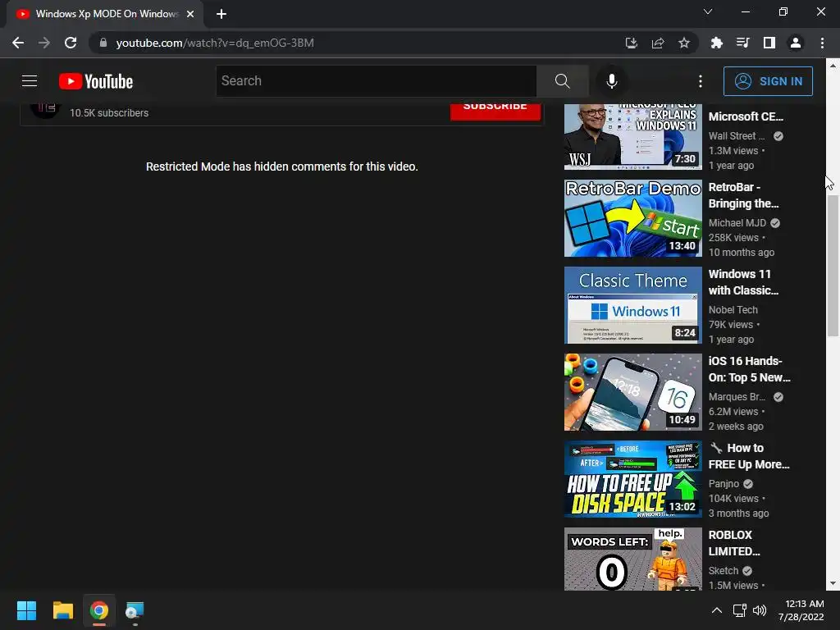The image size is (840, 630).
Task: Share this page using the share icon
Action: pyautogui.click(x=658, y=43)
